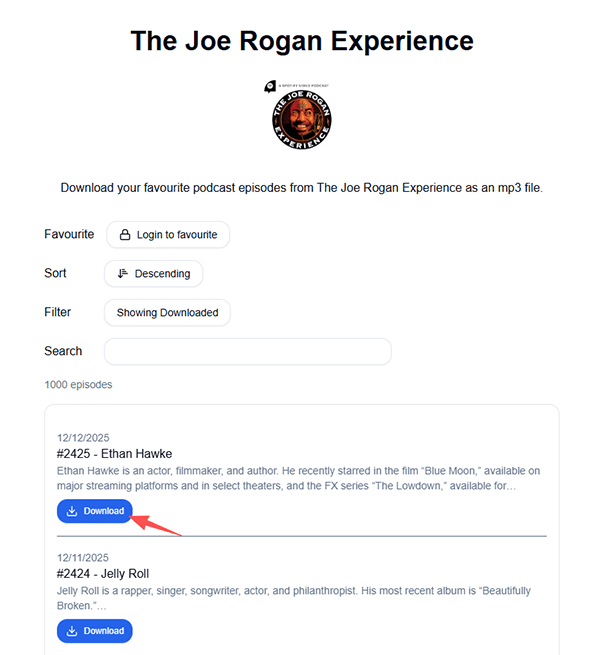Click download icon for Ethan Hawke episode
This screenshot has width=600, height=655.
click(x=72, y=511)
